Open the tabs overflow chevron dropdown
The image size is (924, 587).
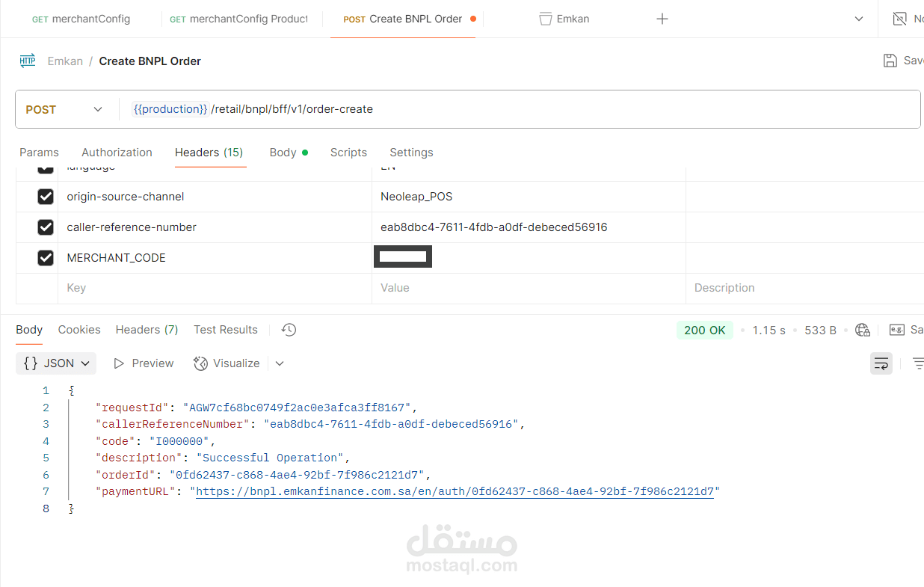859,19
